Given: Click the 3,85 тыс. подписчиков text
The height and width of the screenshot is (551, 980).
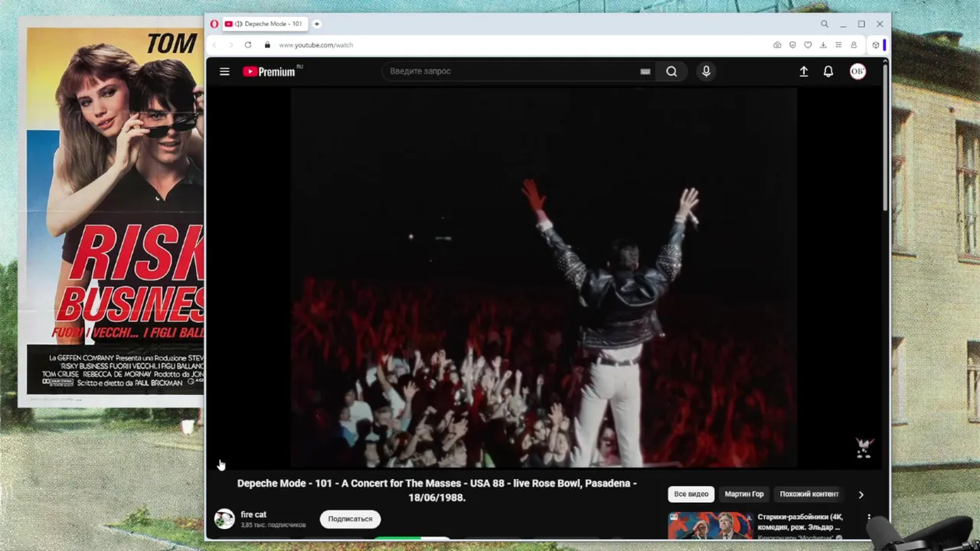Looking at the screenshot, I should point(273,525).
